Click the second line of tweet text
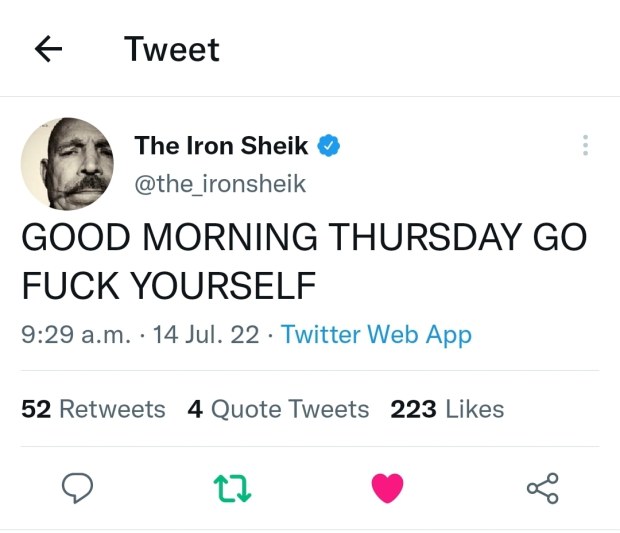This screenshot has height=533, width=620. point(169,286)
